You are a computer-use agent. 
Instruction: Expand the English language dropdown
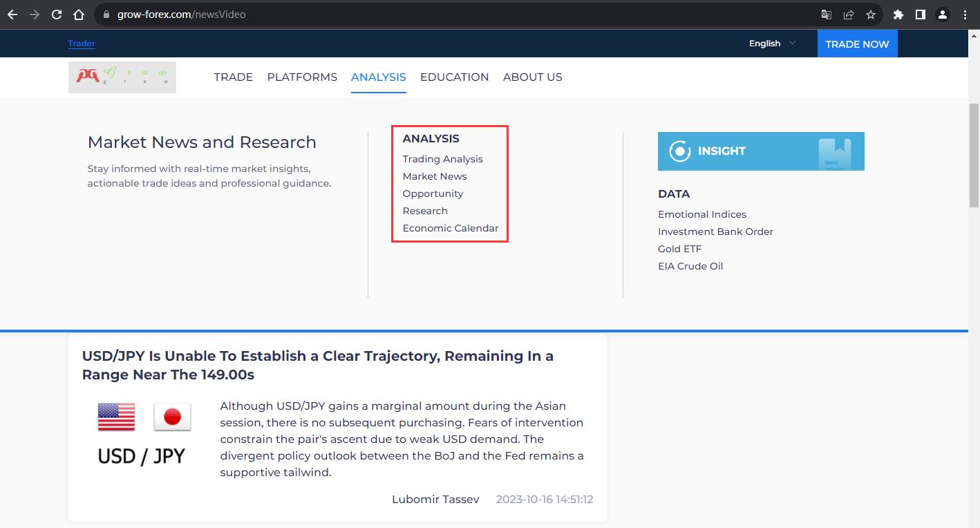(x=772, y=43)
